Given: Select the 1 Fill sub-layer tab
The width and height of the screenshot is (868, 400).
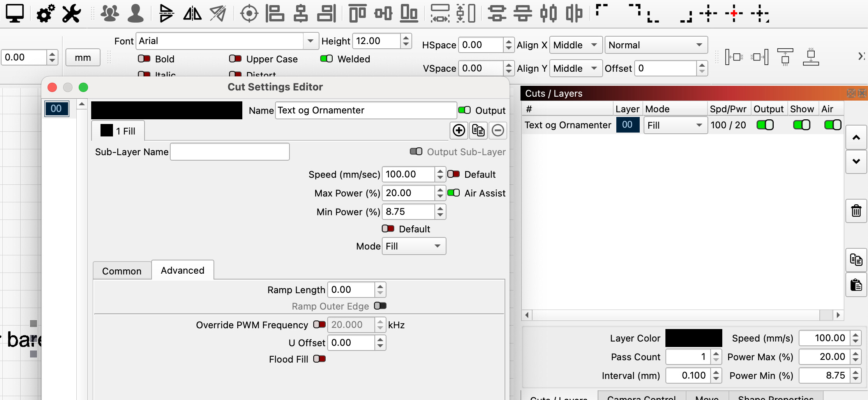Looking at the screenshot, I should click(x=118, y=131).
